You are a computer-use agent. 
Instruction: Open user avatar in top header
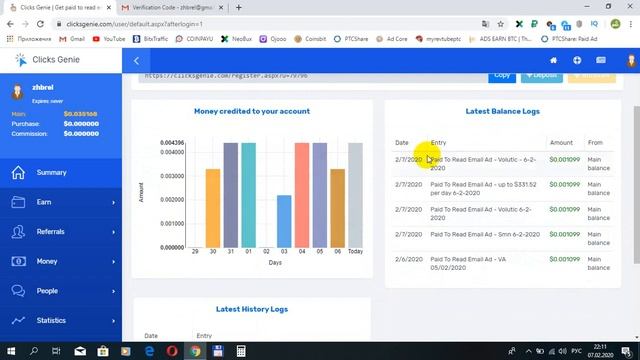(631, 60)
